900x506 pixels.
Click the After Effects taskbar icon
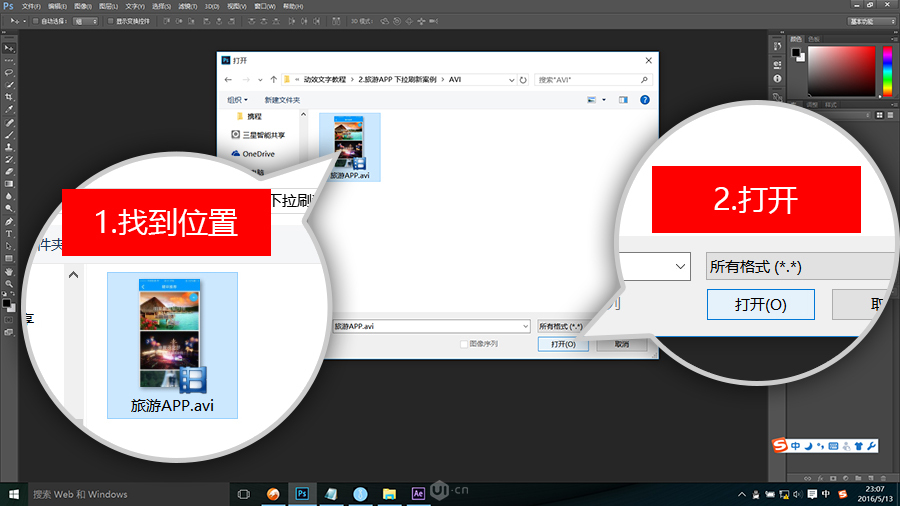pyautogui.click(x=418, y=494)
